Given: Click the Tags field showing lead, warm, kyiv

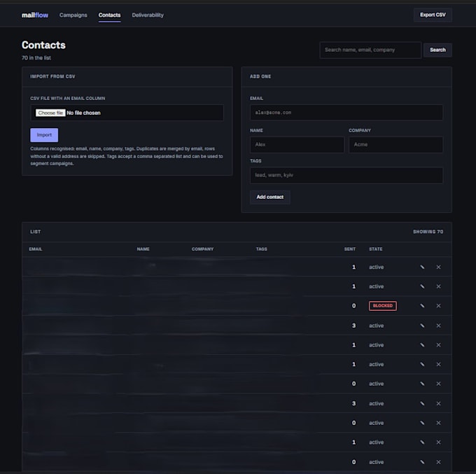Looking at the screenshot, I should tap(346, 175).
